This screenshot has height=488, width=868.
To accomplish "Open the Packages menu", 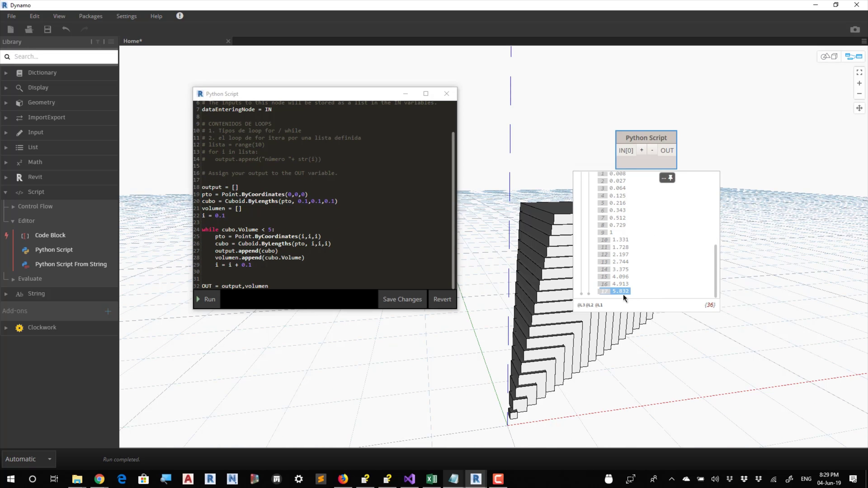I will coord(90,16).
